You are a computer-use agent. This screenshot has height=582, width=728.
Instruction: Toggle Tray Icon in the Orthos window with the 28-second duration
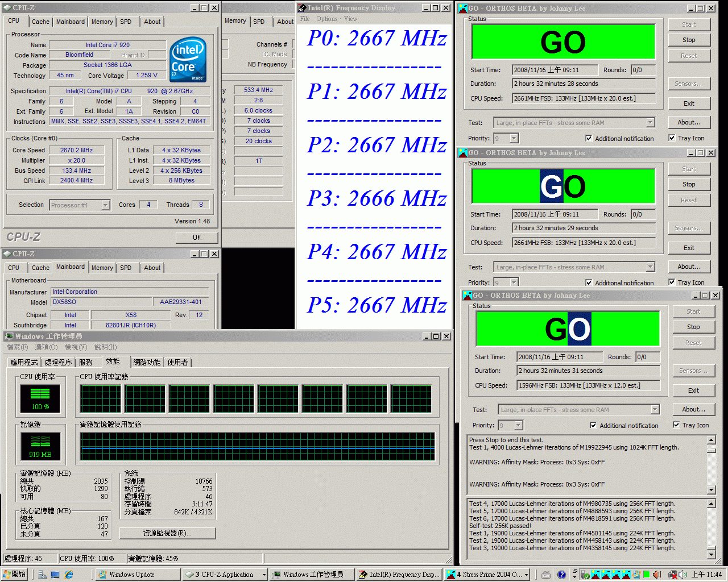point(672,138)
